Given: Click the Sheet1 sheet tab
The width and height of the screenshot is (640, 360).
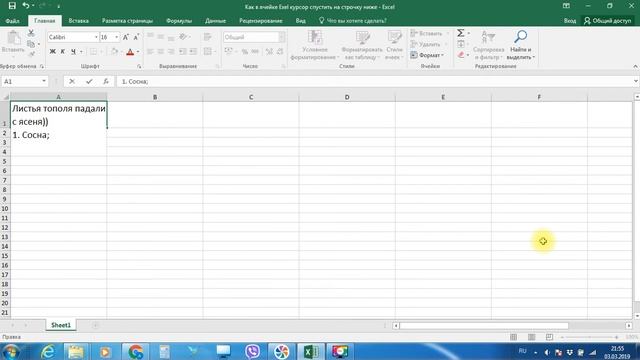Looking at the screenshot, I should (x=61, y=325).
